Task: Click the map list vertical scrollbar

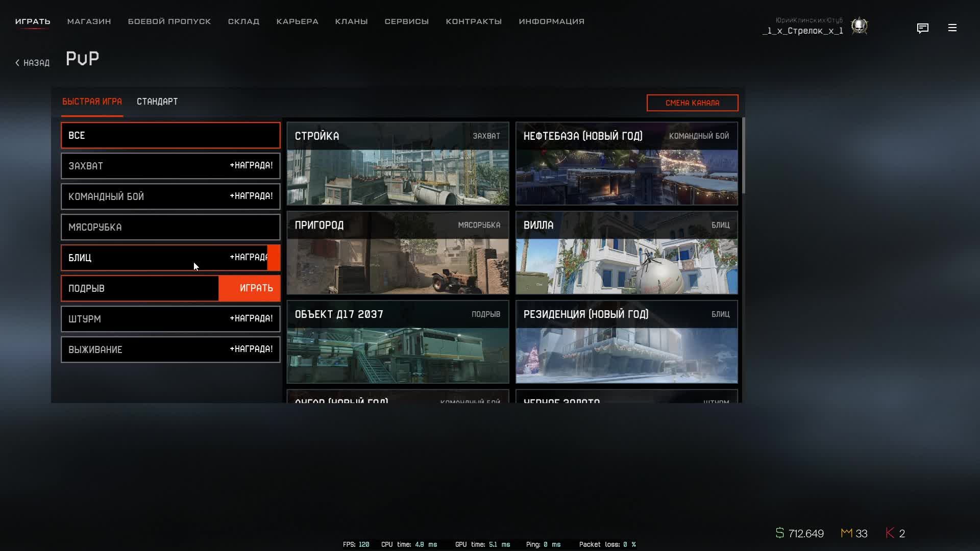Action: [744, 156]
